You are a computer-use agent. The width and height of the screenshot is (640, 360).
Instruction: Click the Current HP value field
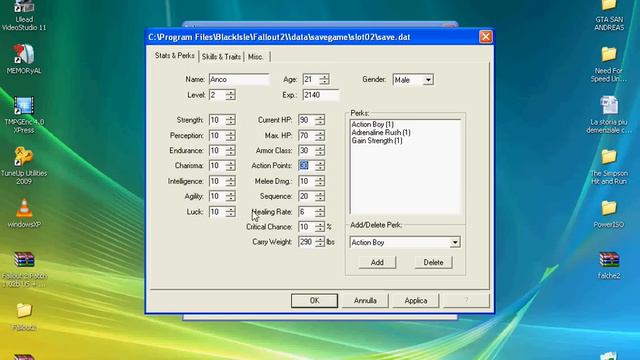(x=307, y=120)
